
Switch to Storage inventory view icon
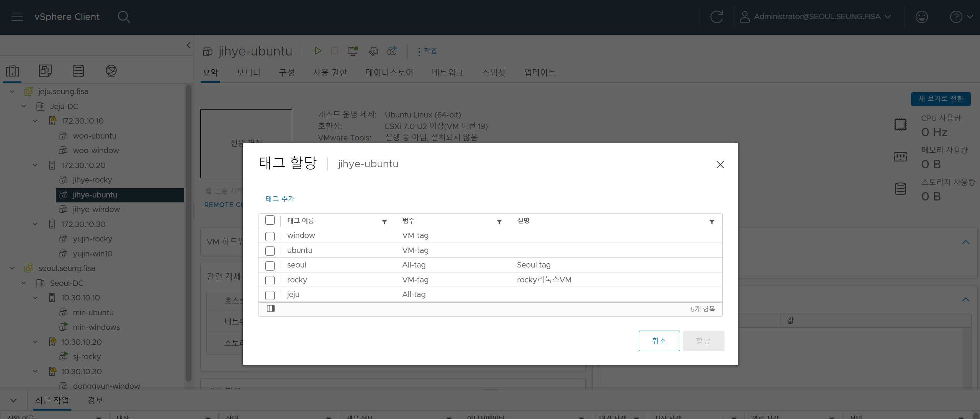[x=78, y=71]
